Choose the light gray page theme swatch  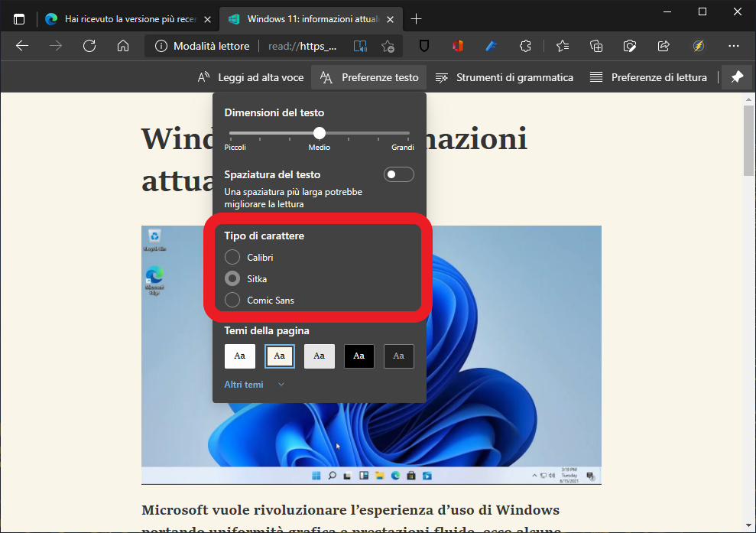pyautogui.click(x=320, y=356)
